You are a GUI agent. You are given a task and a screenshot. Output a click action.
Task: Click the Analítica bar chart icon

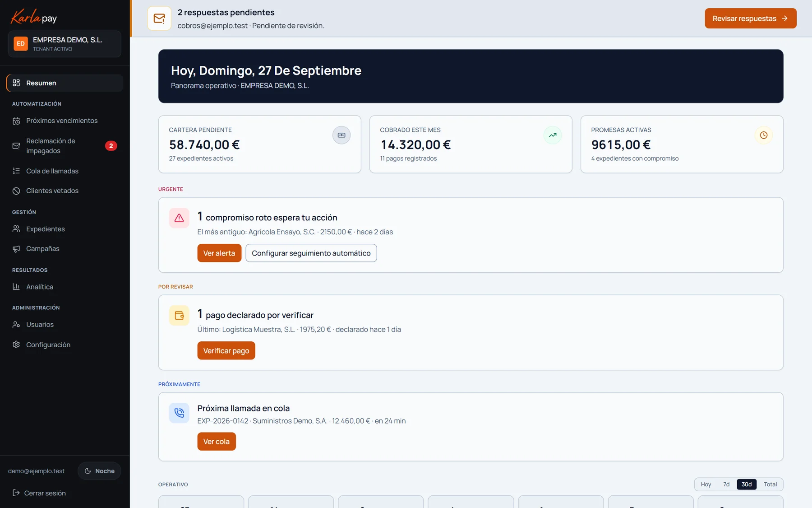(x=16, y=287)
